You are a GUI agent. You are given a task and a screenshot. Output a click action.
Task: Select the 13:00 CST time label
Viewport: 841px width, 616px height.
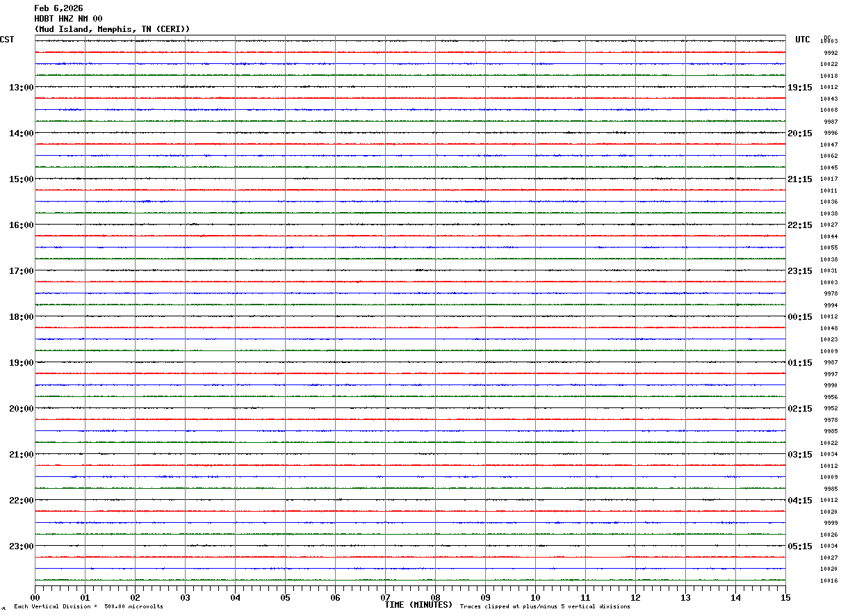point(22,88)
